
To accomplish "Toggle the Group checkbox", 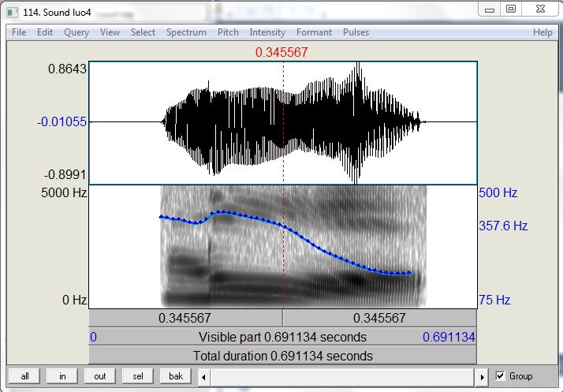I will click(x=500, y=376).
